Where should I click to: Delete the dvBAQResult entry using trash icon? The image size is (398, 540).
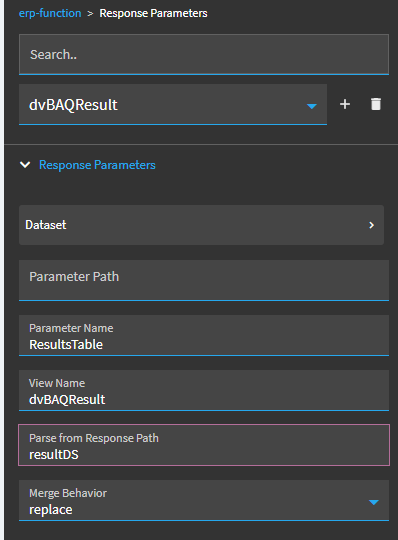coord(376,104)
